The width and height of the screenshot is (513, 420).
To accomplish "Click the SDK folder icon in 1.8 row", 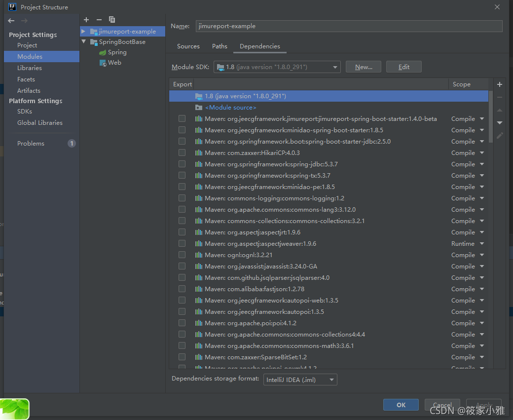I will pyautogui.click(x=199, y=96).
